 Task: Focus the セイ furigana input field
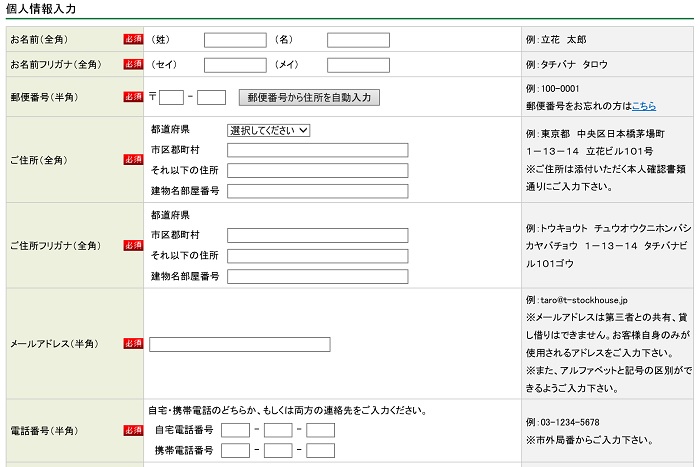coord(235,65)
